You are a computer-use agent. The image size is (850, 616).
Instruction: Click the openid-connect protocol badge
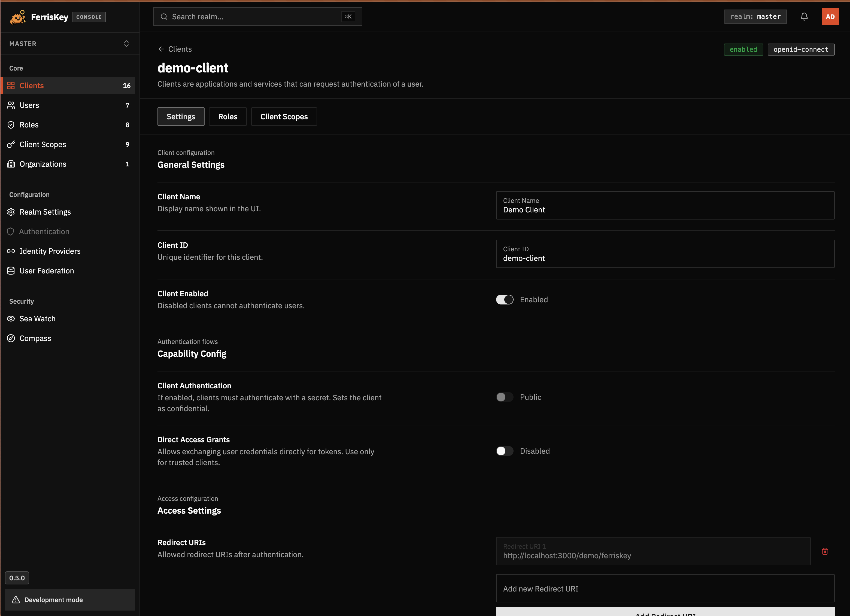click(x=800, y=50)
